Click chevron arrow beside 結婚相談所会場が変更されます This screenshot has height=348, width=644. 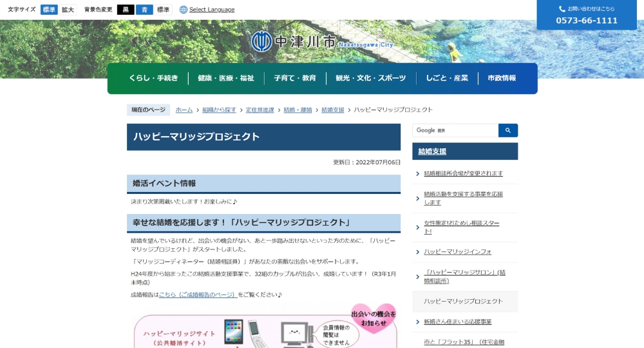coord(417,173)
